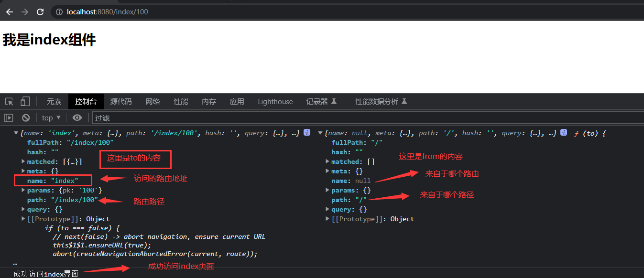Click info badge on from object
644x278 pixels.
click(564, 132)
